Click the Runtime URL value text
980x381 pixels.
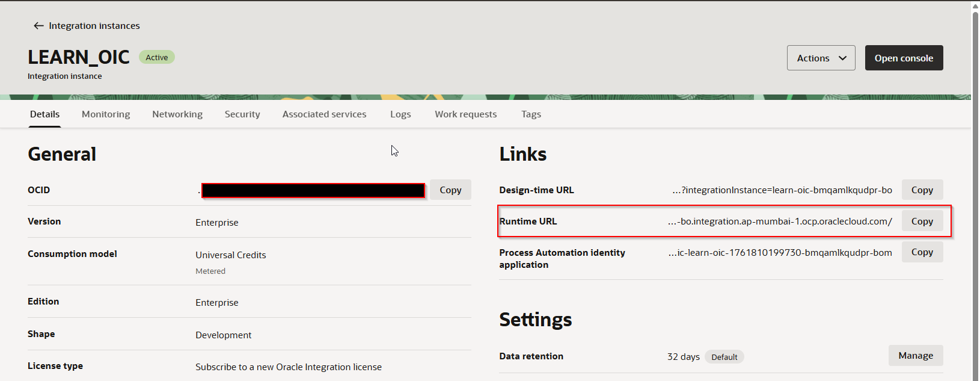pos(780,221)
